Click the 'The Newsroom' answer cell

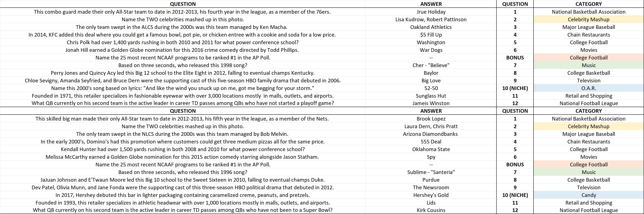pos(431,187)
